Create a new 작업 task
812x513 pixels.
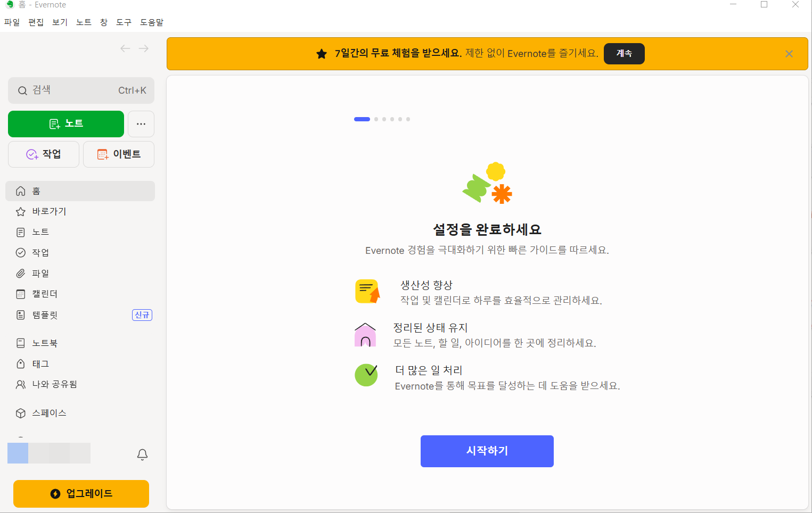tap(44, 154)
